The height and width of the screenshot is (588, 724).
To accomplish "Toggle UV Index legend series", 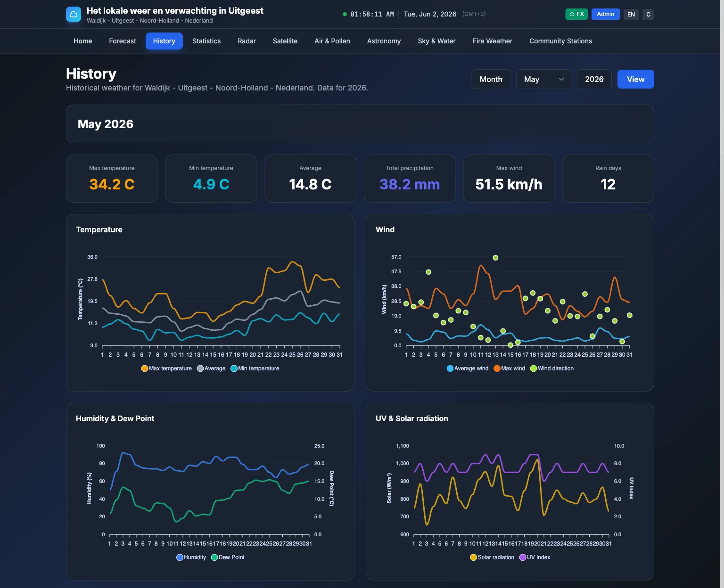I will pyautogui.click(x=535, y=557).
